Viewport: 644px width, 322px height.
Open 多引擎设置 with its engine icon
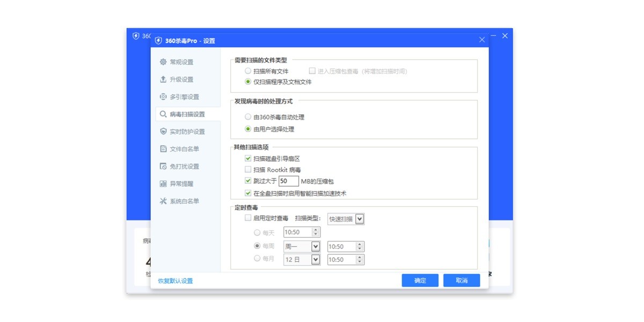click(x=164, y=97)
